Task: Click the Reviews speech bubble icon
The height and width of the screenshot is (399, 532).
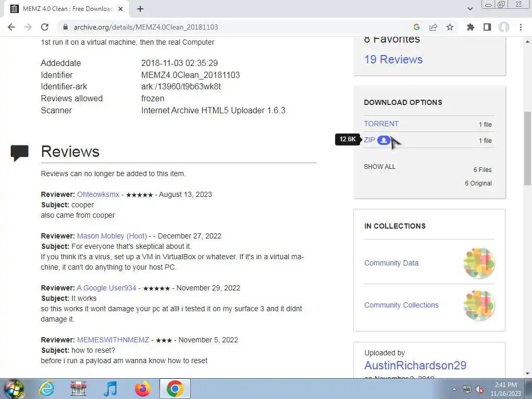Action: coord(19,153)
